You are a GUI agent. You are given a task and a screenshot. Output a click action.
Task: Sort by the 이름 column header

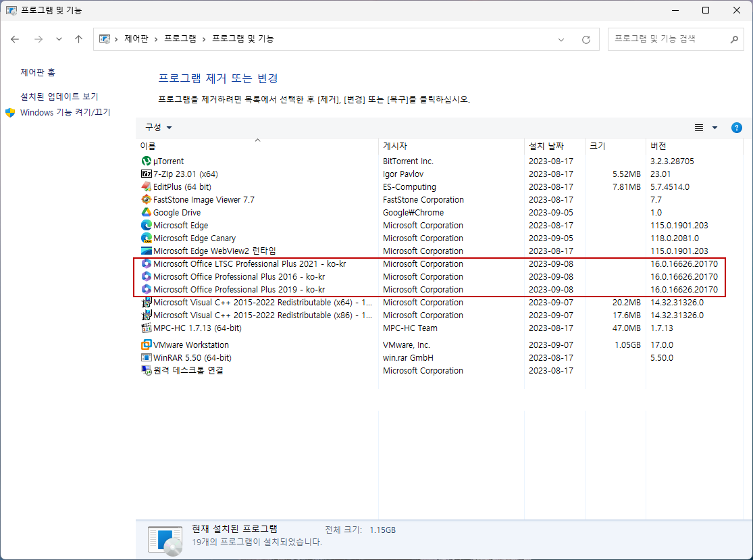tap(258, 145)
